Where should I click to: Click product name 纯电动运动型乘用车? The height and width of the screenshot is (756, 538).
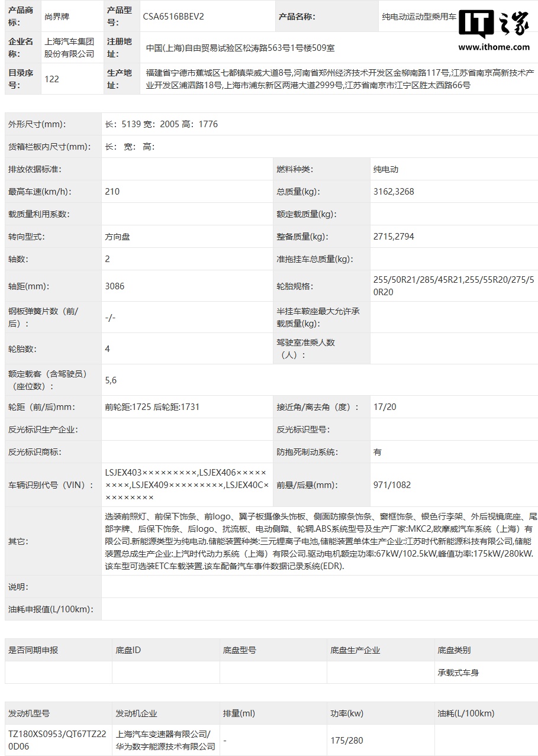click(419, 17)
